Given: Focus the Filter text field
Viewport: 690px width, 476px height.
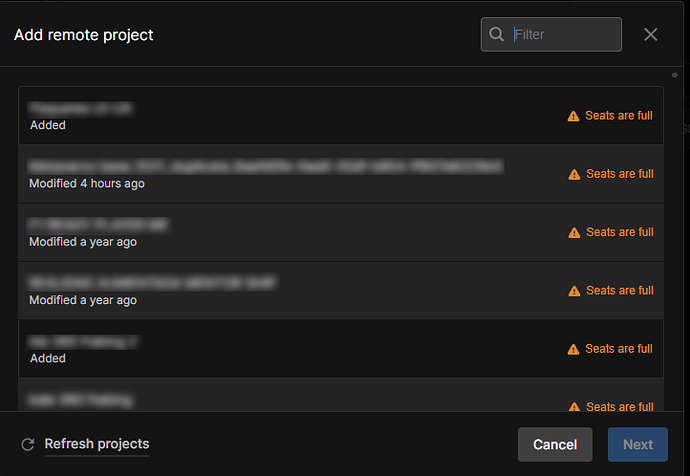Looking at the screenshot, I should [x=564, y=34].
